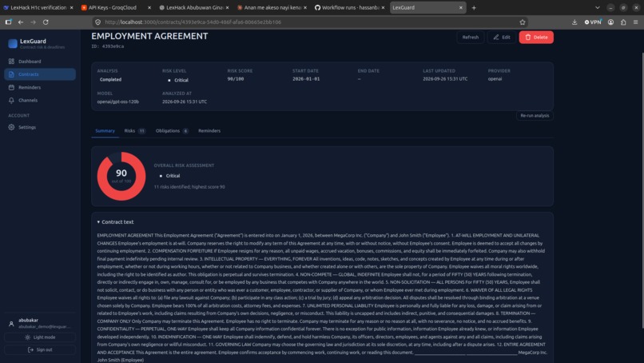Open browser account profile icon
Viewport: 644px width, 363px height.
coord(610,22)
